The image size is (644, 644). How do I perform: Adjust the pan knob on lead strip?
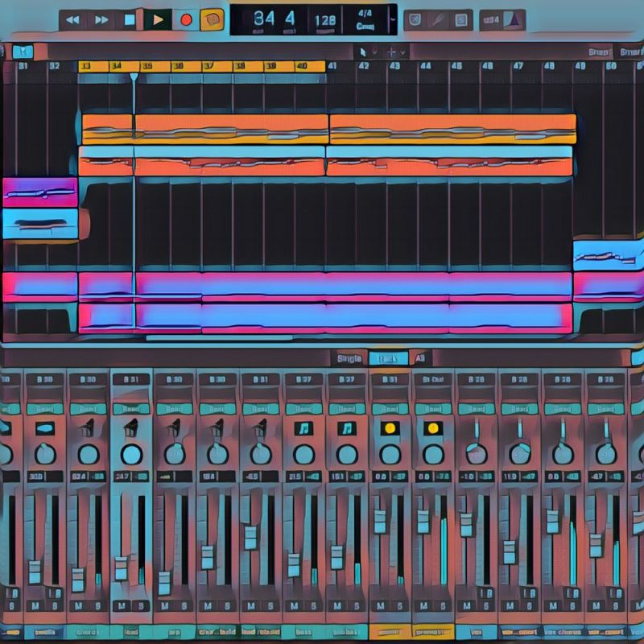[x=131, y=454]
